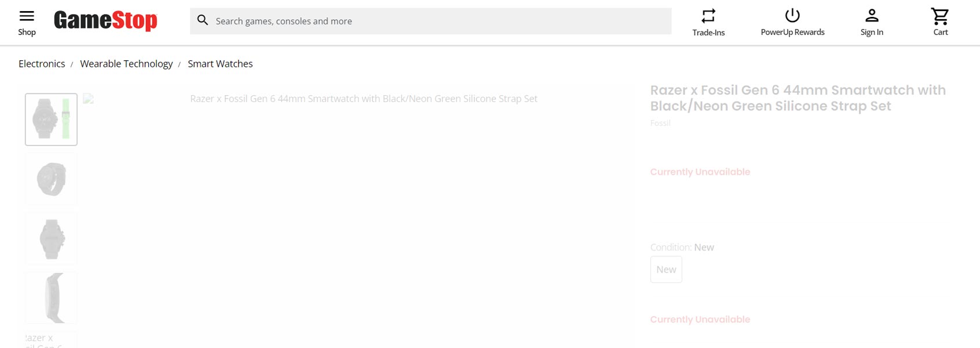Navigate to Wearable Technology breadcrumb

pyautogui.click(x=126, y=64)
